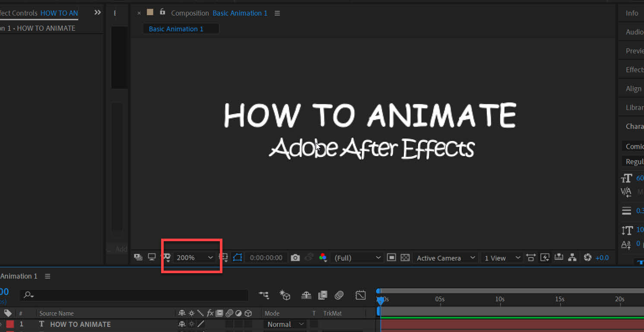The image size is (644, 332).
Task: Click the baseline shift icon
Action: click(626, 245)
